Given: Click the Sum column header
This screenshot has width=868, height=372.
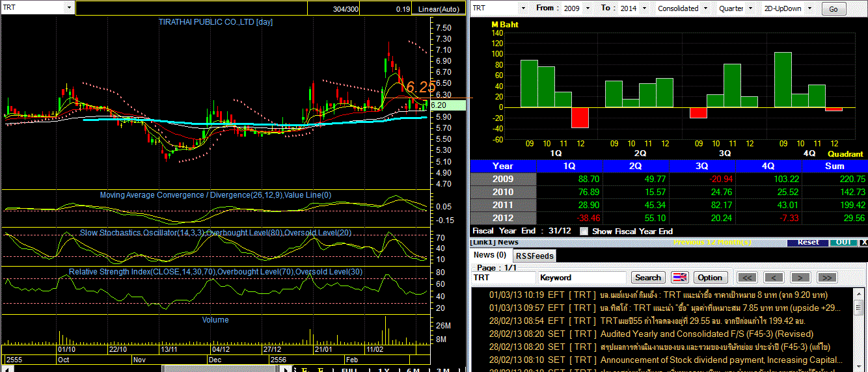Looking at the screenshot, I should (x=835, y=166).
